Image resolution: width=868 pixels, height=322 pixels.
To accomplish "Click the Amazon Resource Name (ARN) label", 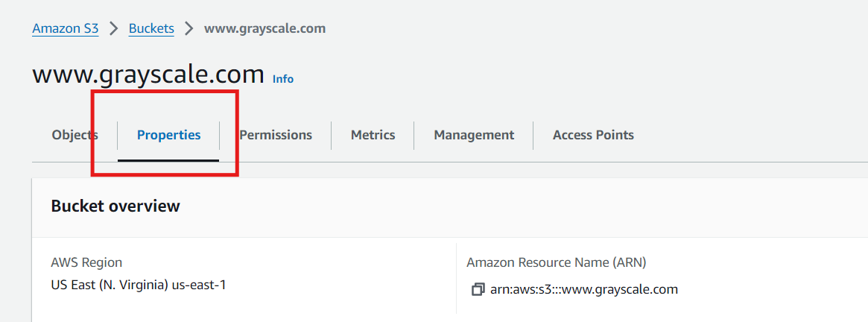I will click(556, 262).
